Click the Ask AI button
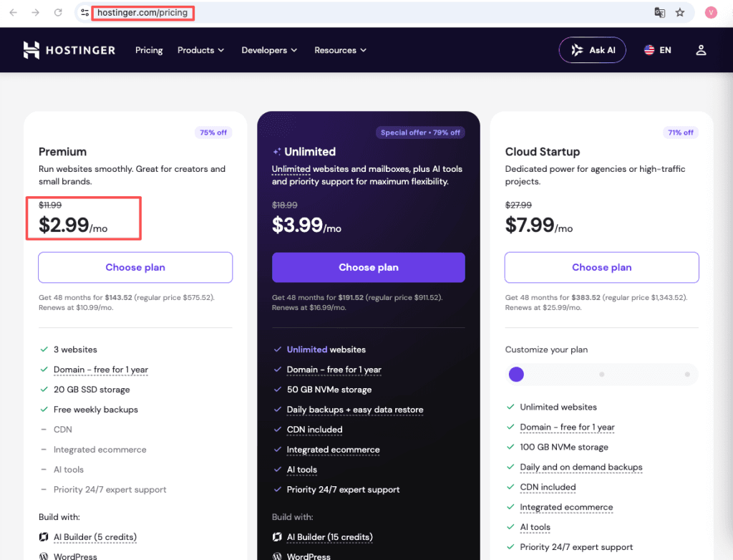Screen dimensions: 733x560 [592, 50]
